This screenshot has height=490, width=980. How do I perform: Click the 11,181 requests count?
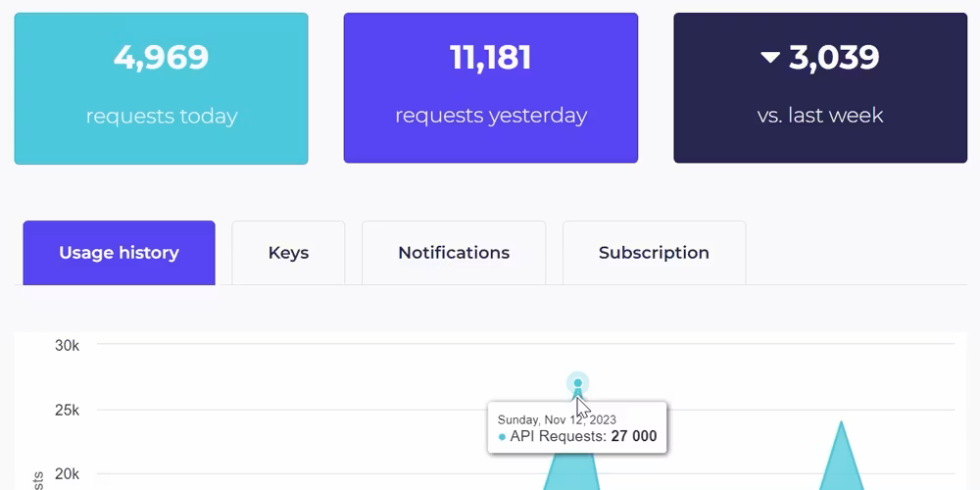(x=491, y=57)
